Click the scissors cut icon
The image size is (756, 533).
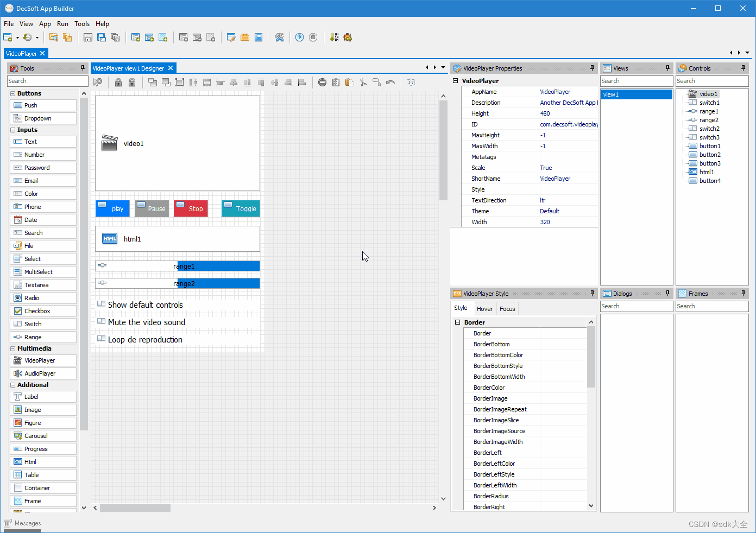click(363, 83)
